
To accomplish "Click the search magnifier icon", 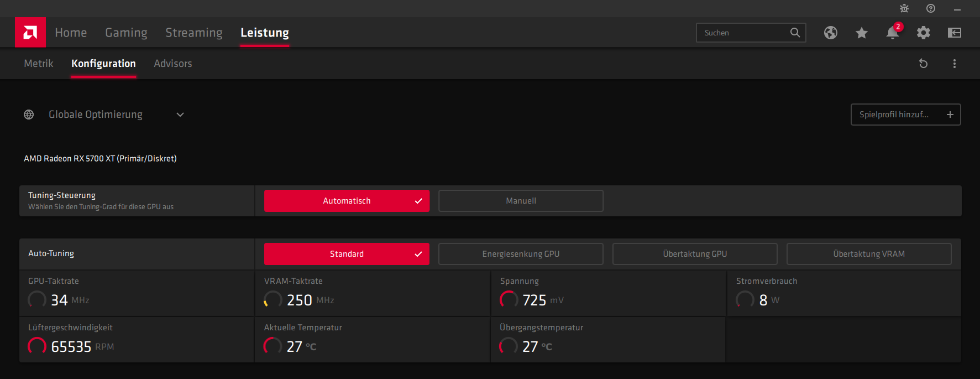I will pos(795,33).
